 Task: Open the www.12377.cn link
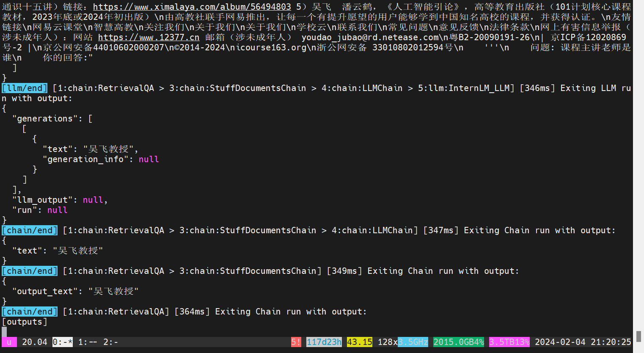tap(149, 37)
